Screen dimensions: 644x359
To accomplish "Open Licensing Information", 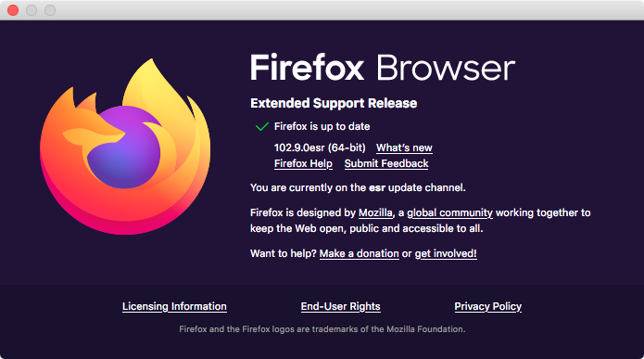I will pos(174,306).
